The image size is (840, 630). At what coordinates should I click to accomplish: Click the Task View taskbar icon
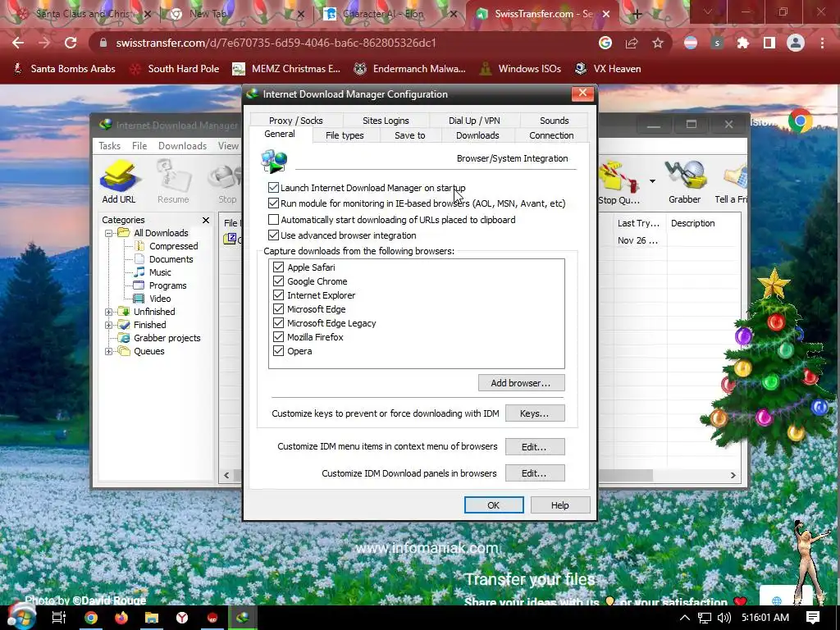coord(58,618)
